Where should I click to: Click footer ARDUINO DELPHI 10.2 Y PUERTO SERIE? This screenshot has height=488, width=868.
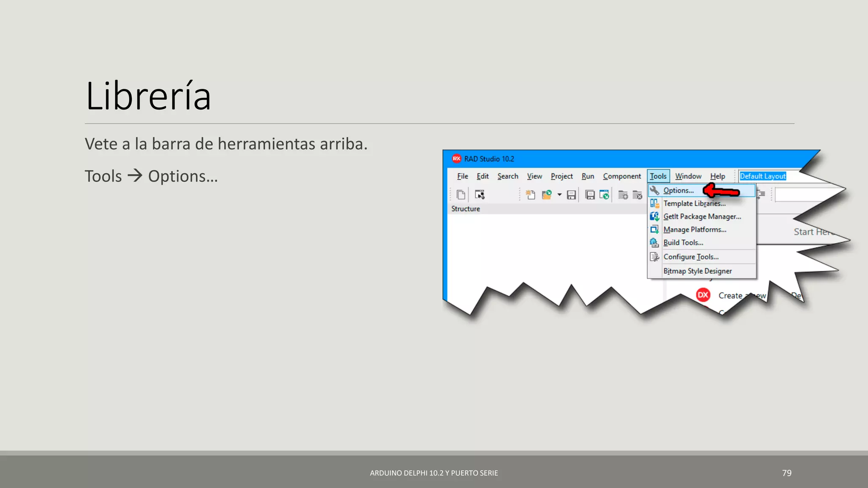434,473
